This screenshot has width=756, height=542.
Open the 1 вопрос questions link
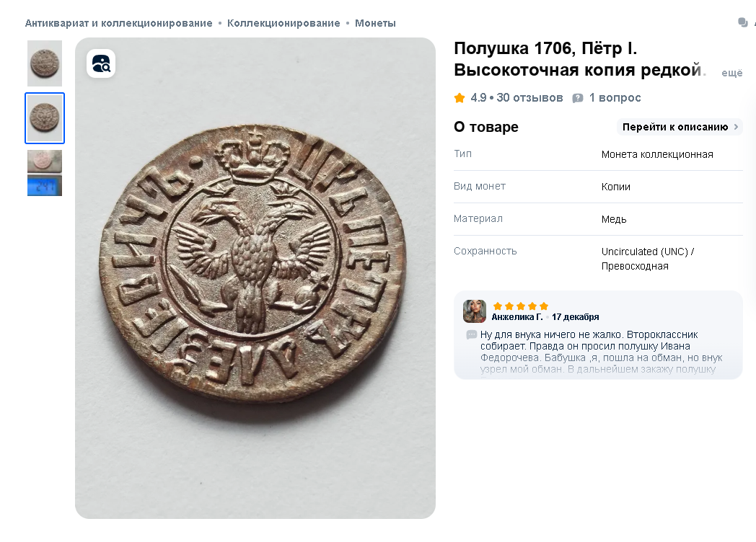615,98
